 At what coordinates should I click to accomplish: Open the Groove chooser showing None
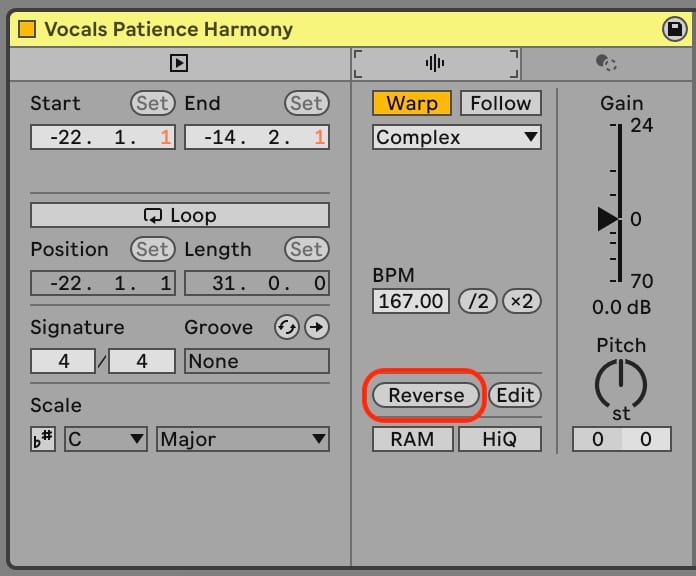257,361
